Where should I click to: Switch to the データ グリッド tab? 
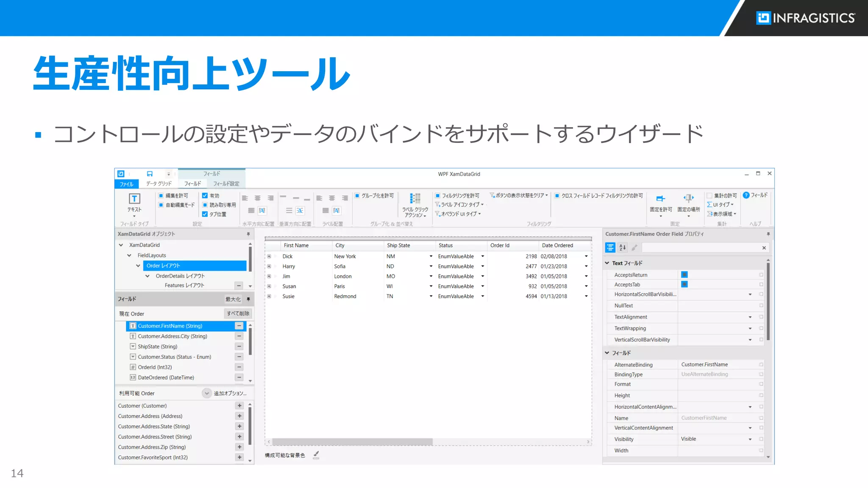pos(159,183)
